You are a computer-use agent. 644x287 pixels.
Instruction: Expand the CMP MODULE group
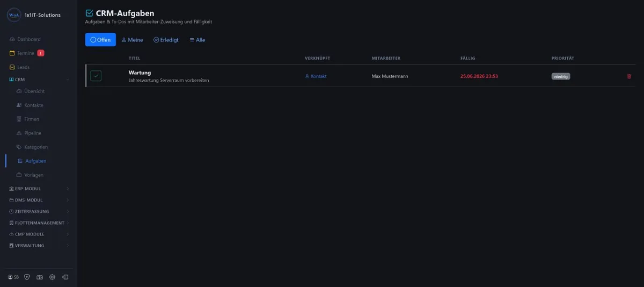coord(39,234)
